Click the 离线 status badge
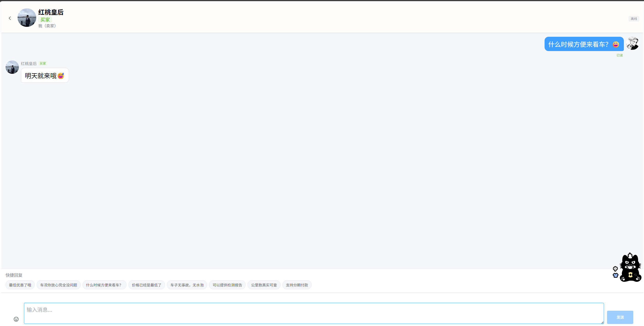Viewport: 644px width, 326px height. pyautogui.click(x=634, y=19)
